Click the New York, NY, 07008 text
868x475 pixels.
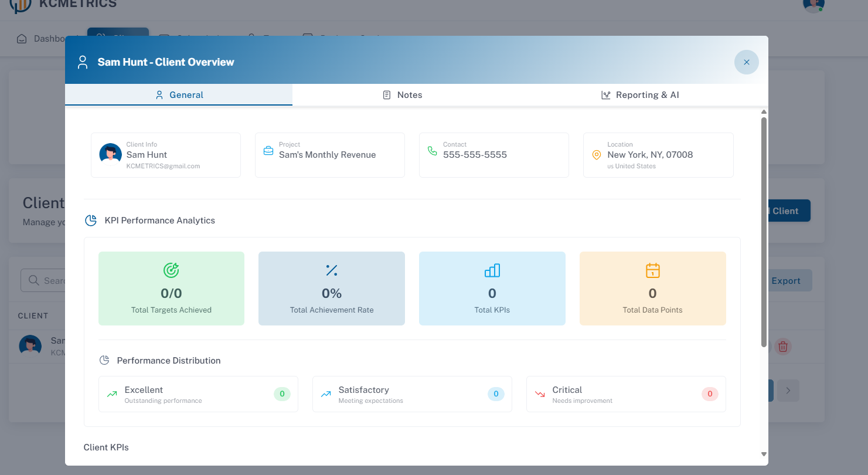(650, 155)
